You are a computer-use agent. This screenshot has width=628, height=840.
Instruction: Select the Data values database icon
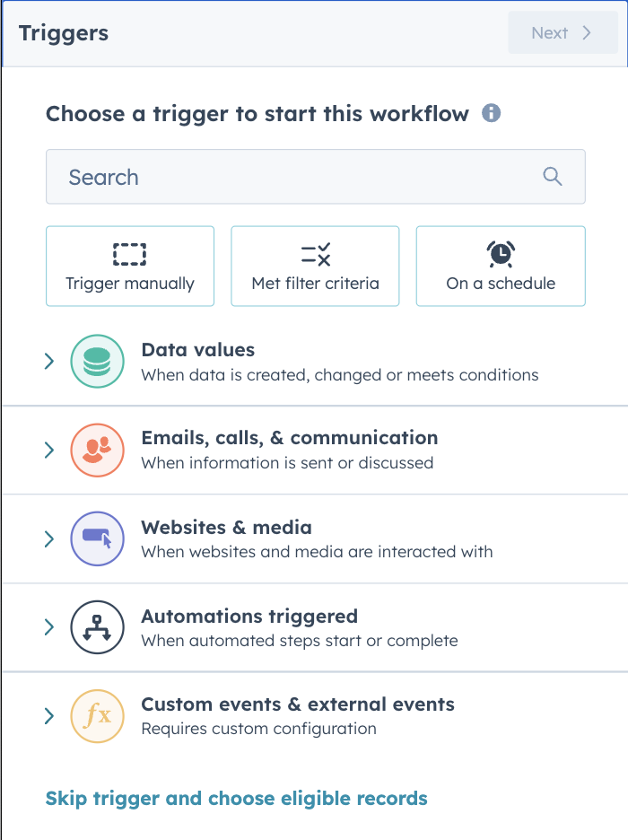pos(97,360)
